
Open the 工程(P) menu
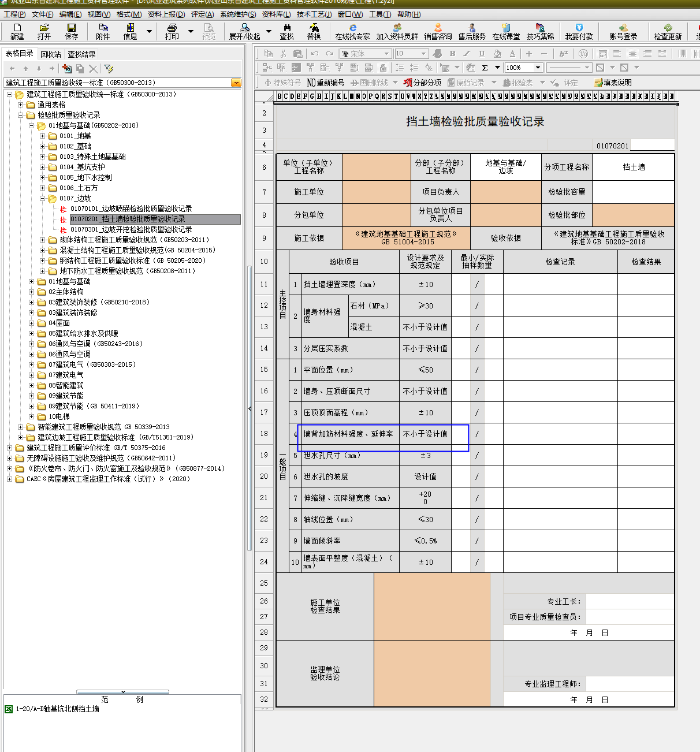14,14
